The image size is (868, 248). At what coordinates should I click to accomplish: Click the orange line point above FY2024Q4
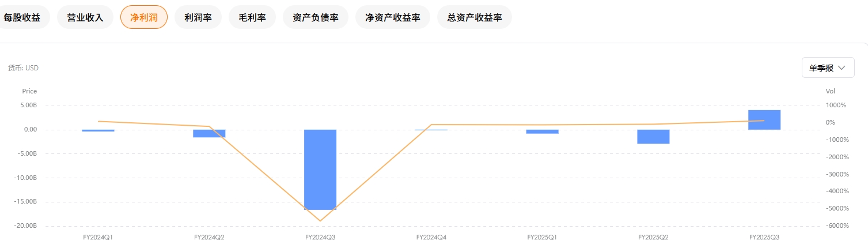click(431, 125)
